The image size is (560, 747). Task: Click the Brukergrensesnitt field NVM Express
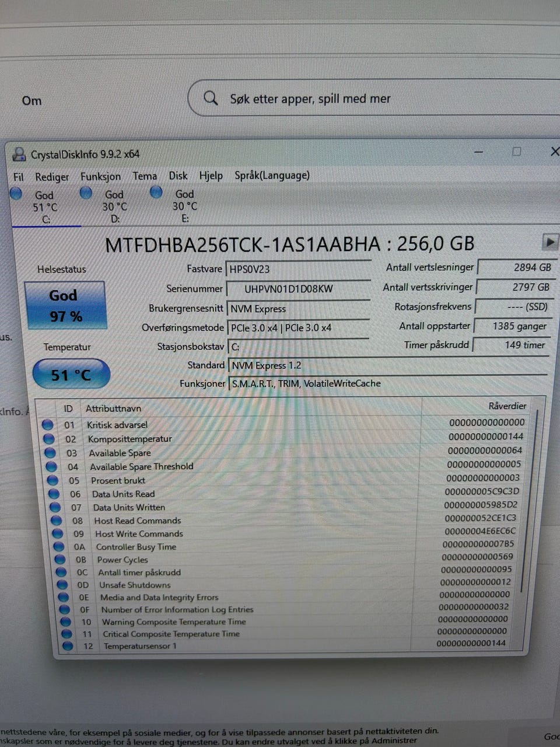point(298,309)
